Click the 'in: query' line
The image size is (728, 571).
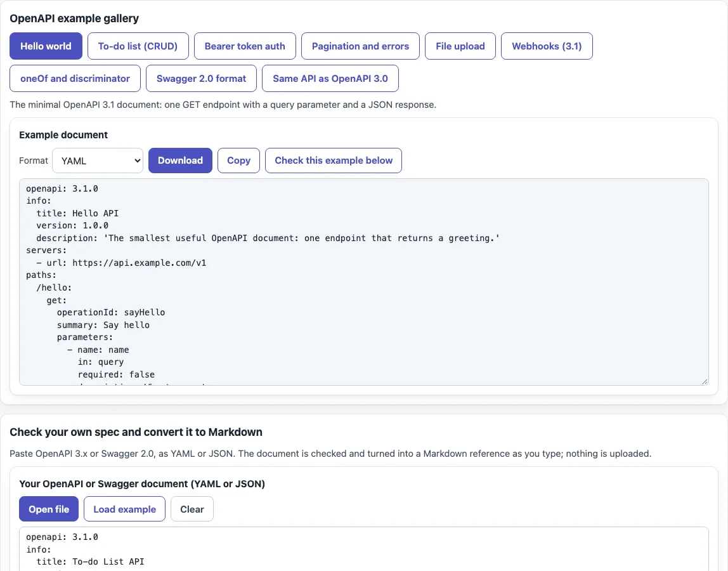tap(100, 362)
